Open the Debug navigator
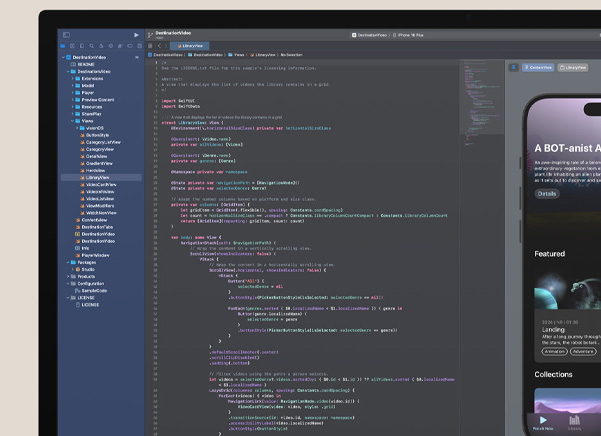 [x=120, y=46]
